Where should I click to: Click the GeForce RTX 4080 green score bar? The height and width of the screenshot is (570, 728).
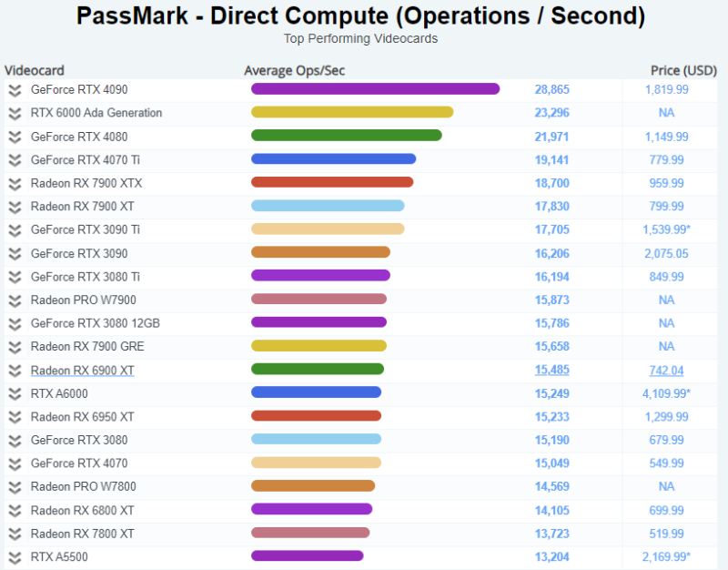pos(347,135)
